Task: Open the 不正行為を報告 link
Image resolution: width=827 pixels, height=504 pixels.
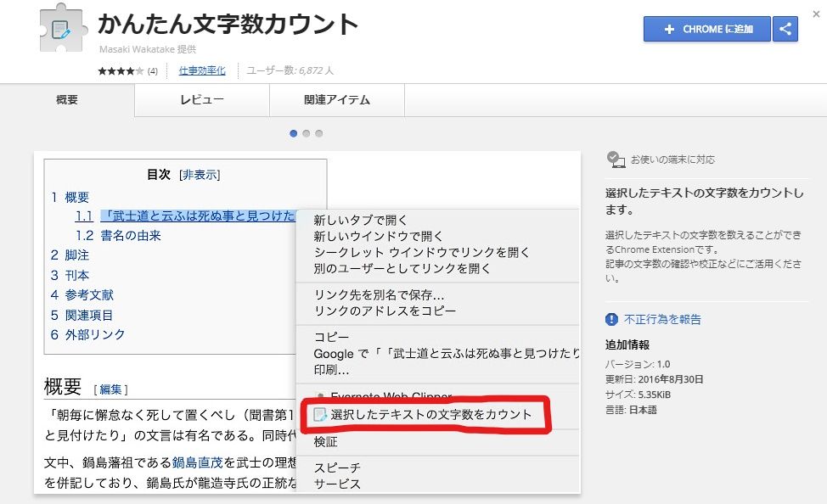Action: (x=662, y=319)
